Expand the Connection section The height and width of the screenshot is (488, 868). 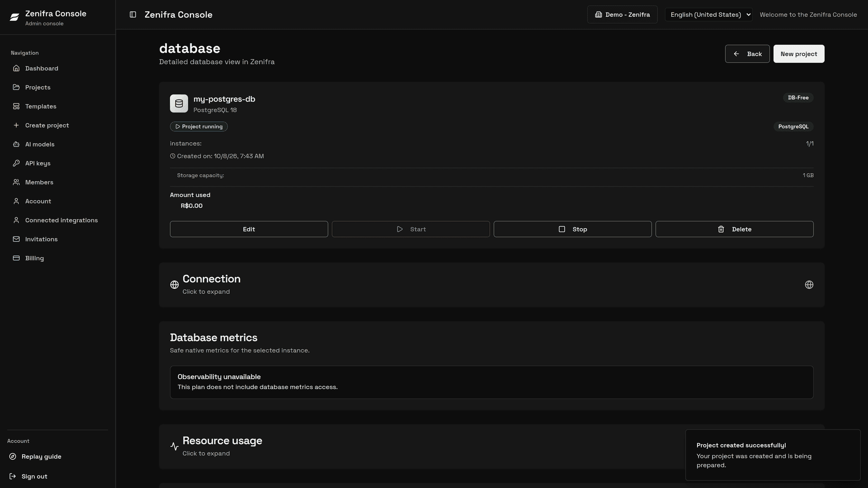pyautogui.click(x=492, y=285)
